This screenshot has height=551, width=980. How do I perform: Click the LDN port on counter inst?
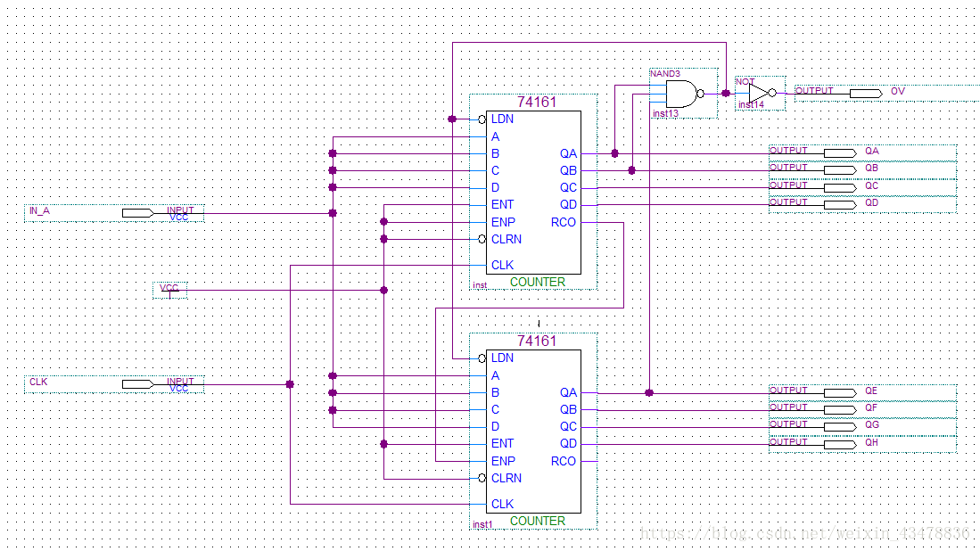click(x=502, y=119)
